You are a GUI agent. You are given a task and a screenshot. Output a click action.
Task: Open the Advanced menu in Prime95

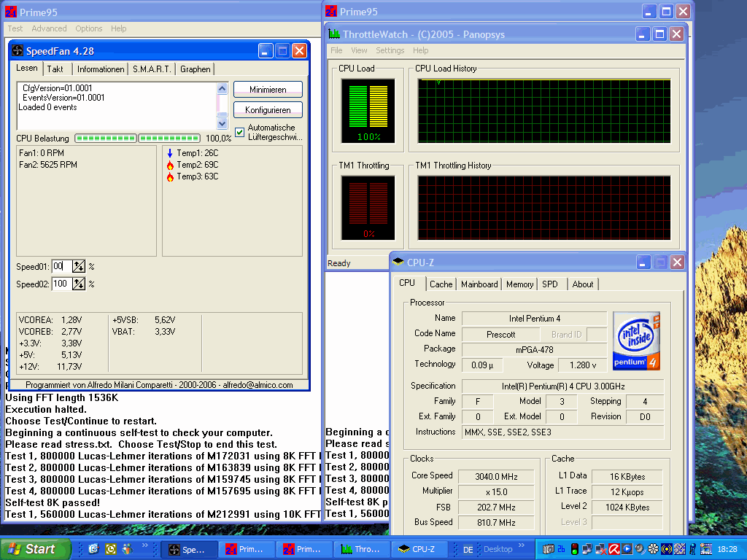point(49,28)
